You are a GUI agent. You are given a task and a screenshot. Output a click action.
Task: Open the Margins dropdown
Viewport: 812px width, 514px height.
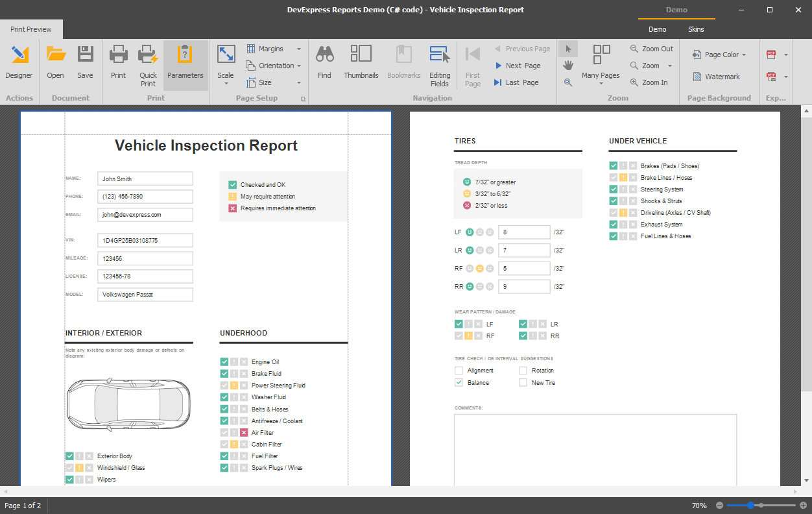[x=298, y=48]
